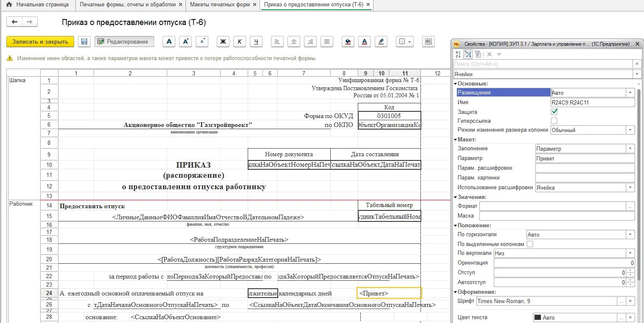The width and height of the screenshot is (644, 323).
Task: Open the По вертикали alignment dropdown
Action: pos(630,253)
